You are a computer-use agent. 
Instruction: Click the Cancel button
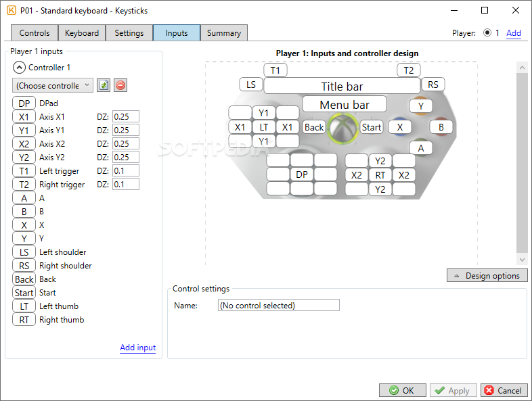(504, 390)
